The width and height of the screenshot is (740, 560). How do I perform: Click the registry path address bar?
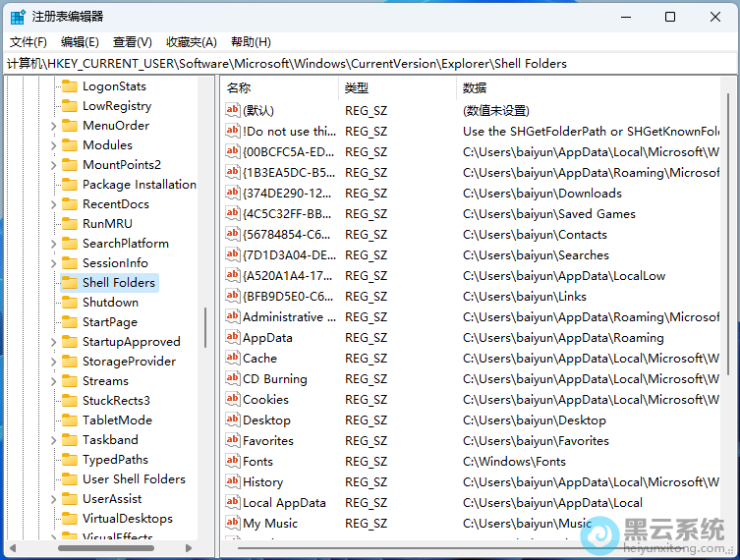(x=370, y=64)
